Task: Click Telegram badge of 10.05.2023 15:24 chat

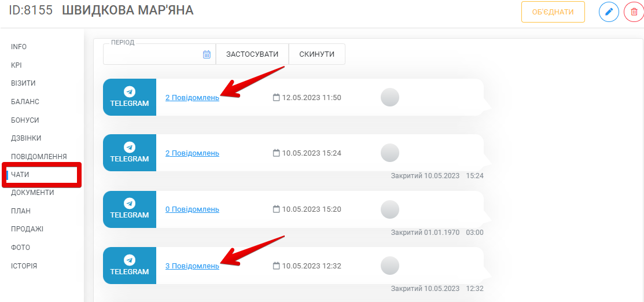Action: [130, 153]
